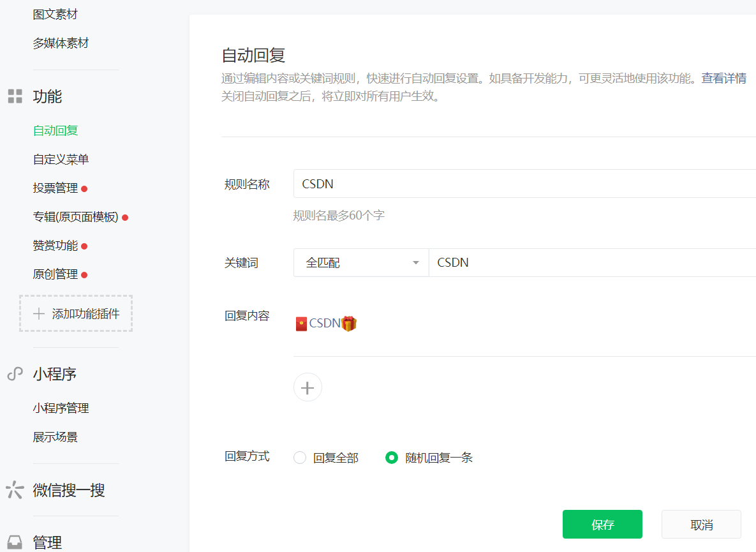Image resolution: width=756 pixels, height=552 pixels.
Task: Open 图文素材 in the sidebar
Action: (55, 15)
